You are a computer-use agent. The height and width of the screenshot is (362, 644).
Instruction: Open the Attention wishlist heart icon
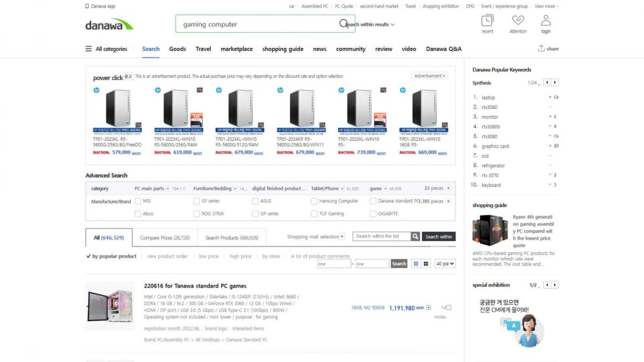518,20
